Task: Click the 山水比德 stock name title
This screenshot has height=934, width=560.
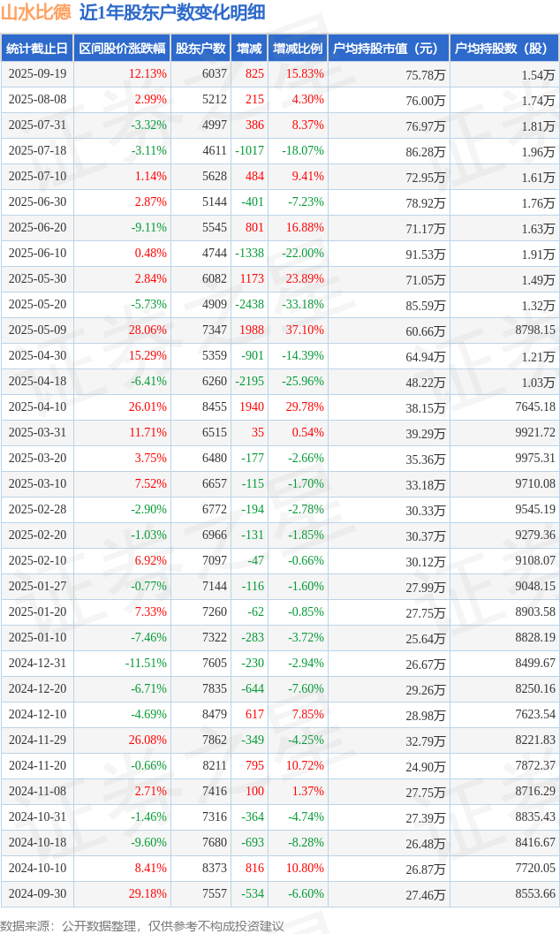Action: [36, 13]
